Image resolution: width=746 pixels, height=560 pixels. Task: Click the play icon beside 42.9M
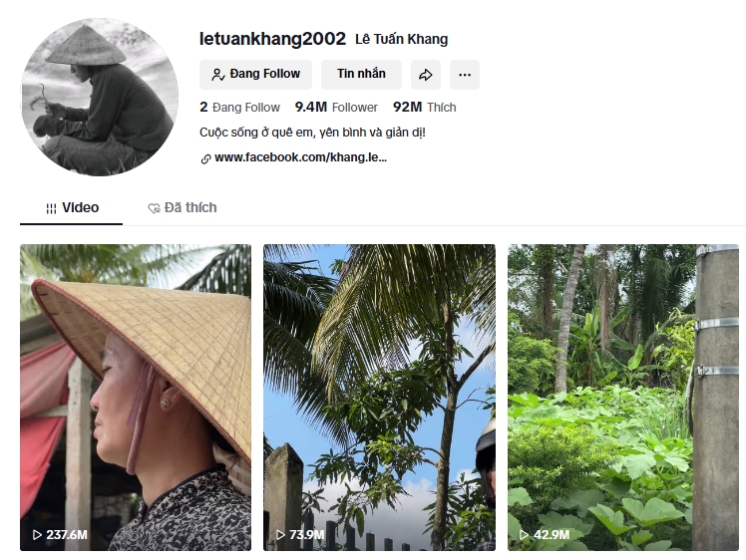point(525,535)
